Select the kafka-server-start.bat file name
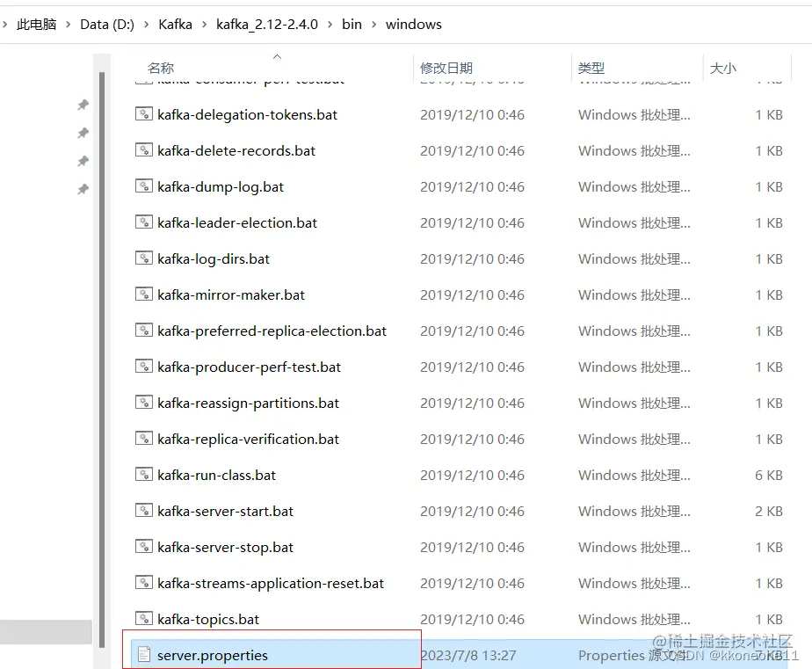 coord(225,511)
